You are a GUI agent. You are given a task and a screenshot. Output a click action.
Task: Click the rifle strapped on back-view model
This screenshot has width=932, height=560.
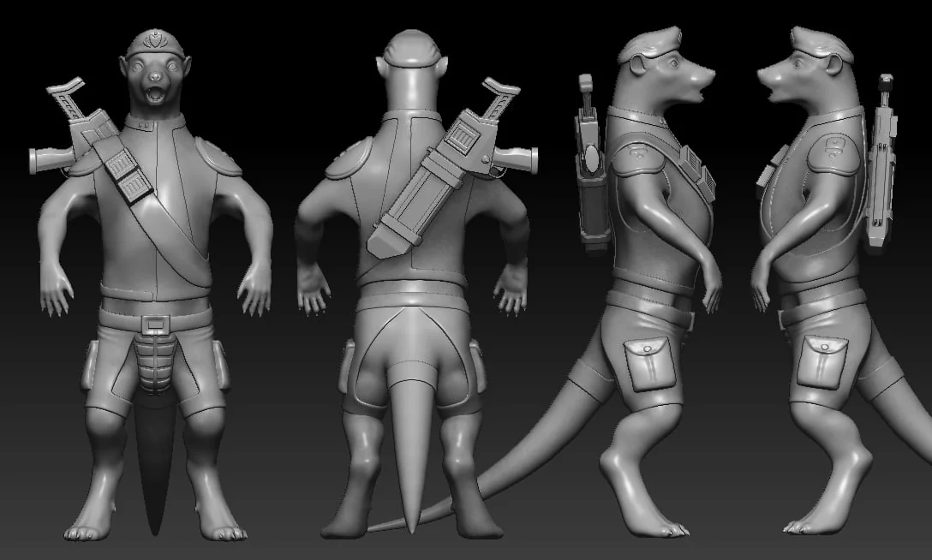tap(451, 170)
